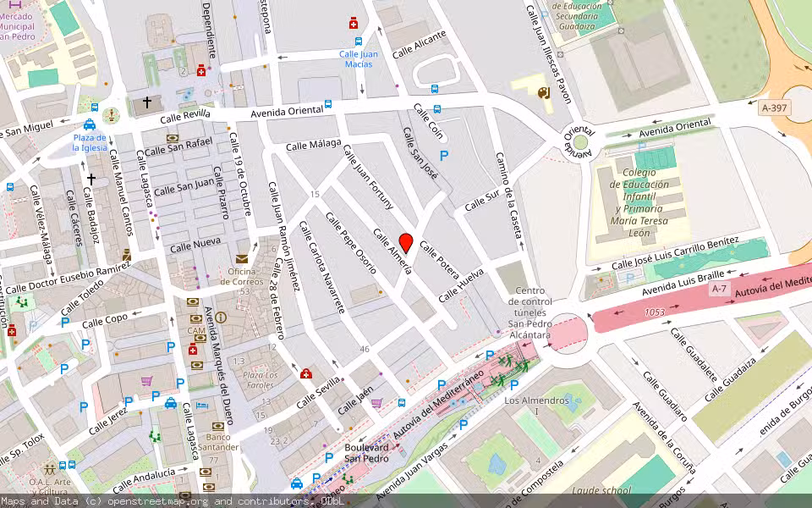Click the Calle Potera street label

coord(440,260)
